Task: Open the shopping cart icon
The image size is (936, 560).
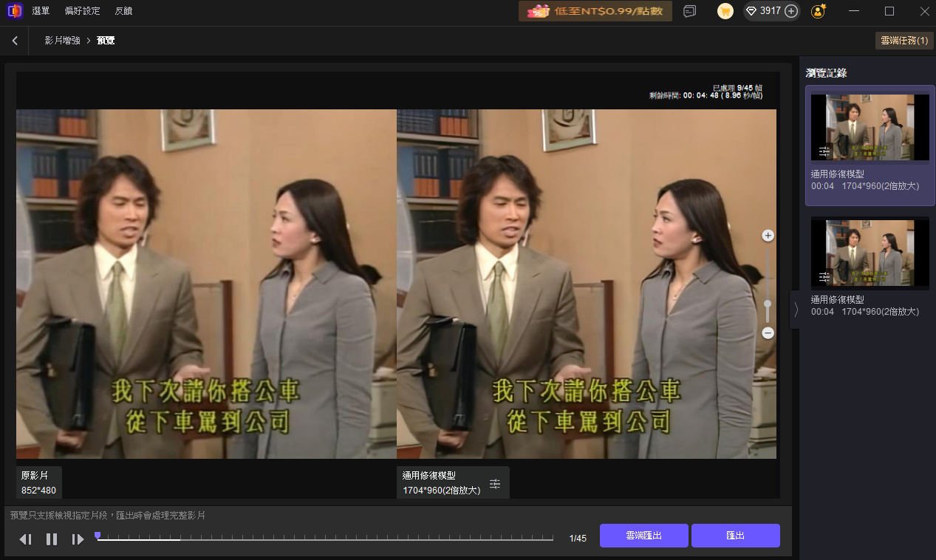Action: [725, 11]
